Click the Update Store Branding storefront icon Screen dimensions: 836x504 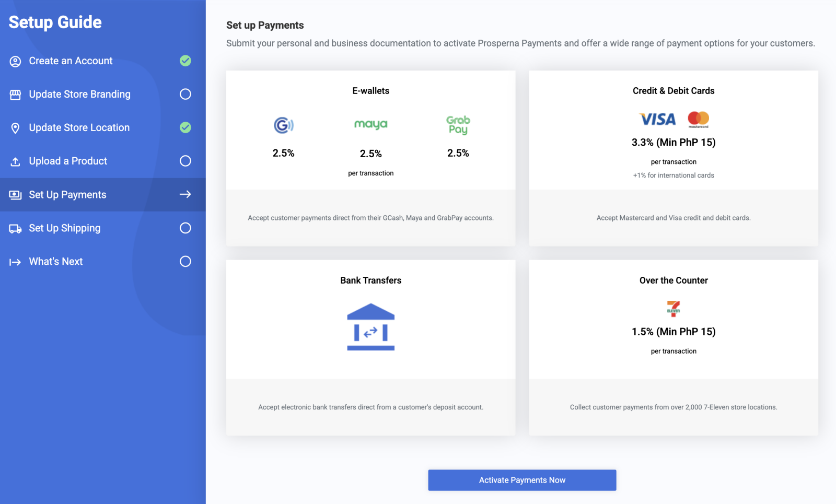coord(15,95)
